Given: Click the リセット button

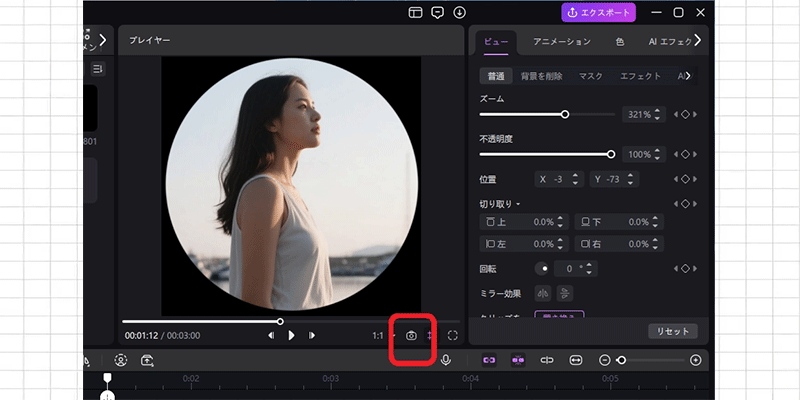Looking at the screenshot, I should [x=672, y=331].
